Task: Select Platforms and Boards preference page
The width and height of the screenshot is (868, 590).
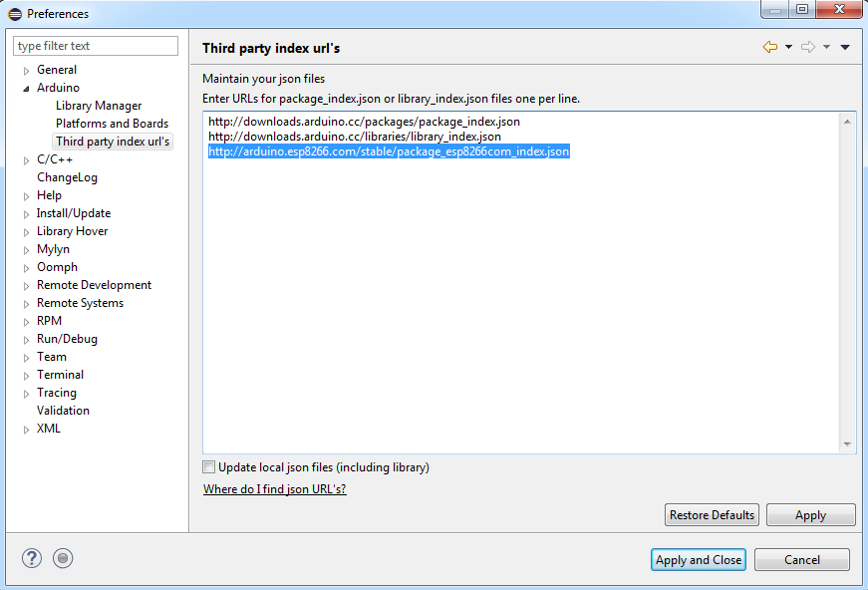Action: tap(112, 124)
